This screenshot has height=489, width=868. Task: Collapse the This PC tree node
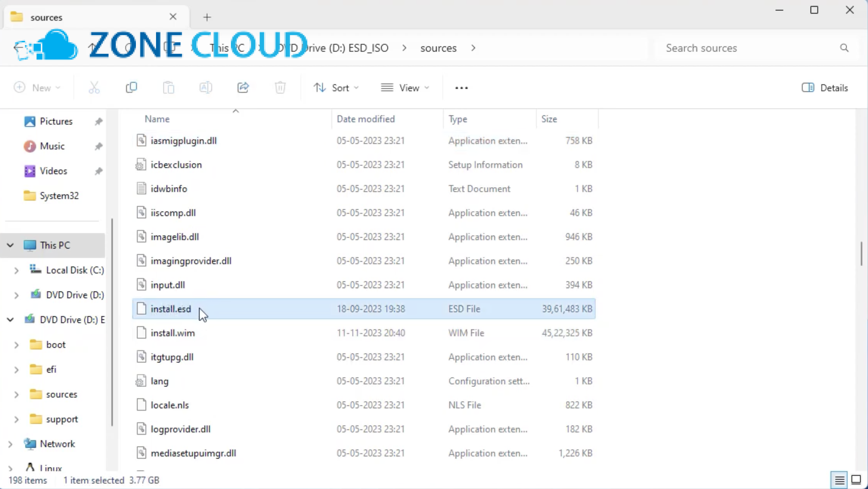[10, 245]
